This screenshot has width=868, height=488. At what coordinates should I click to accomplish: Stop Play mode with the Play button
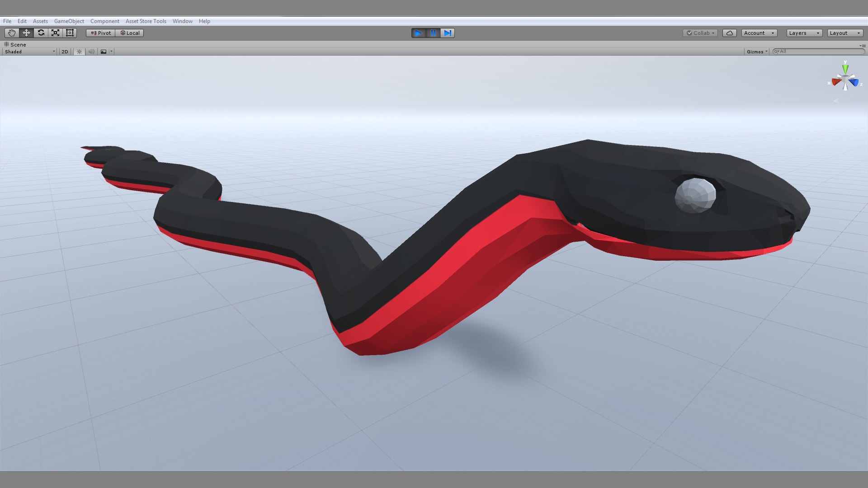(419, 33)
